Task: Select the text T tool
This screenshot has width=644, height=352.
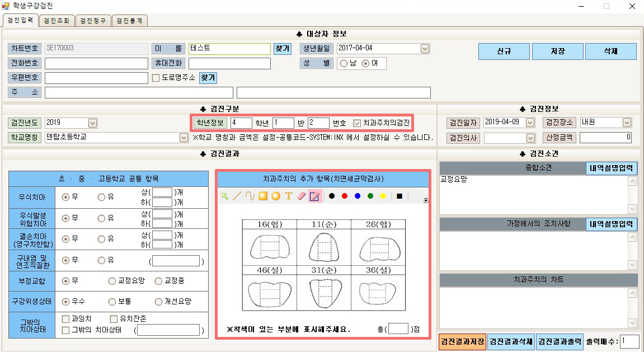Action: pos(288,196)
